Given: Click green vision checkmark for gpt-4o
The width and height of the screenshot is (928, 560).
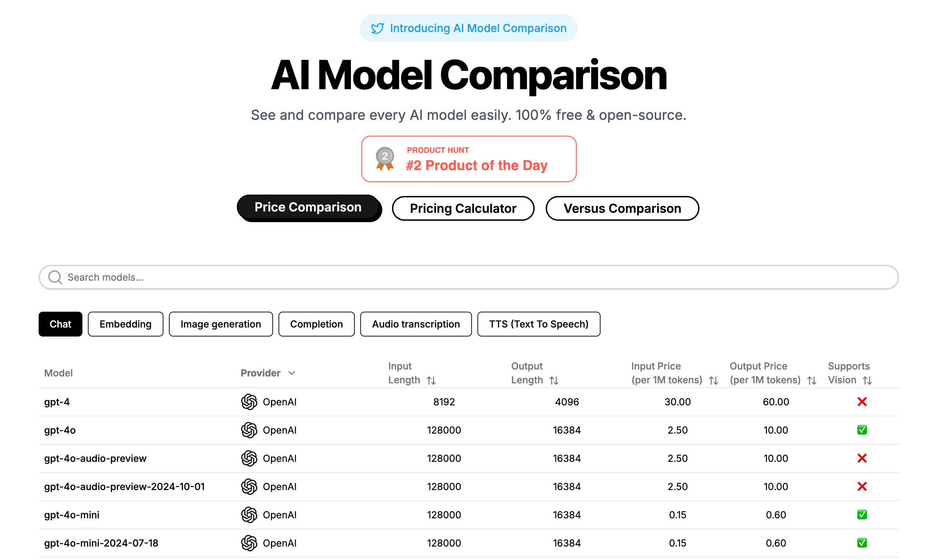Looking at the screenshot, I should coord(862,430).
